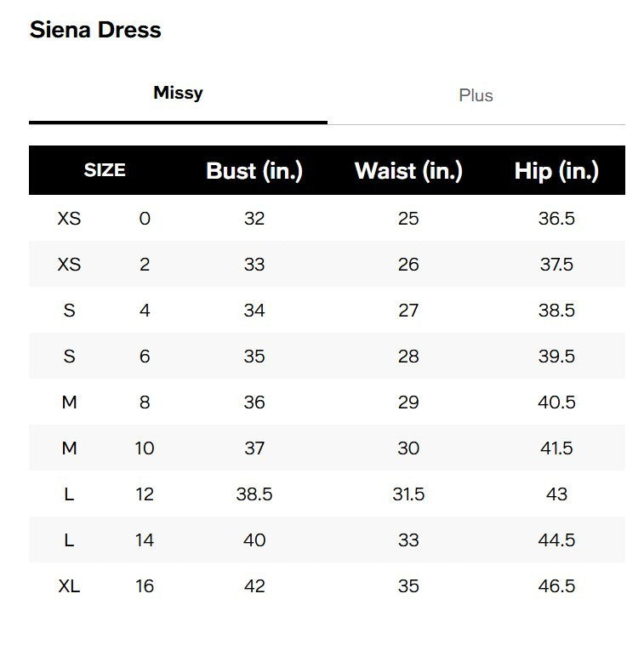The width and height of the screenshot is (644, 645).
Task: Click hip value 46.5 in XL row
Action: click(x=556, y=586)
